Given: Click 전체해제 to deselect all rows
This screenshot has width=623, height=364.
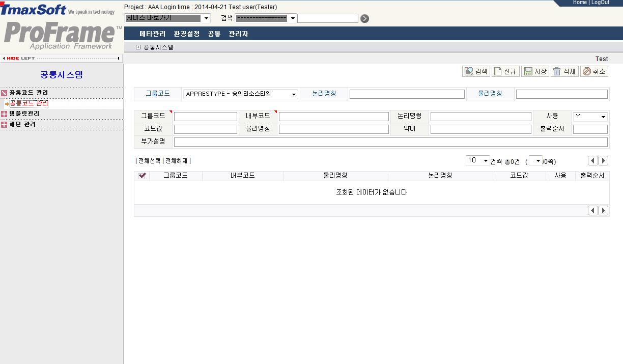Looking at the screenshot, I should (x=177, y=161).
